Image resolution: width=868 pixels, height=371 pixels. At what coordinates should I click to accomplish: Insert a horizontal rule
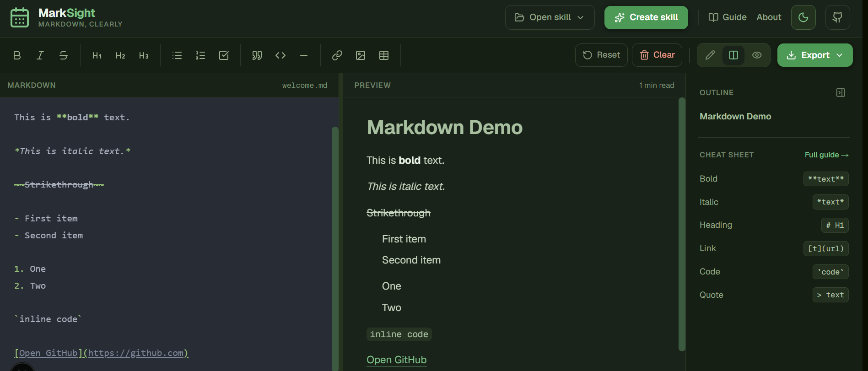click(x=304, y=55)
